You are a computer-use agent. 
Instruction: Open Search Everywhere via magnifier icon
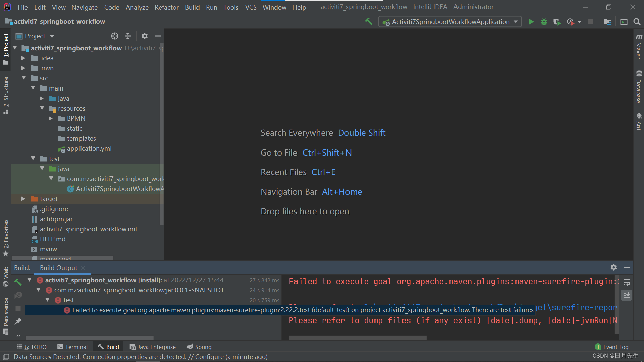point(637,22)
